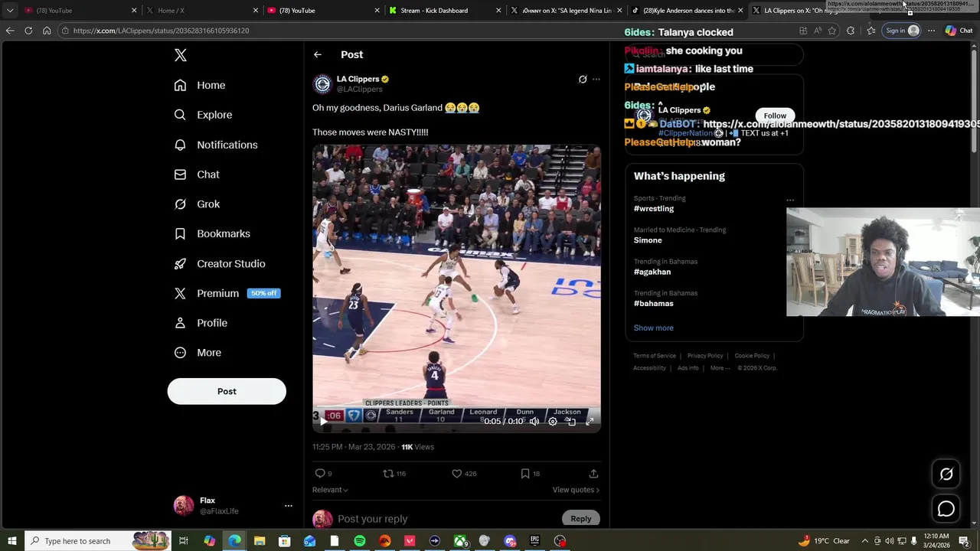This screenshot has width=980, height=551.
Task: Open Copilot Chat in the browser
Action: coord(959,31)
